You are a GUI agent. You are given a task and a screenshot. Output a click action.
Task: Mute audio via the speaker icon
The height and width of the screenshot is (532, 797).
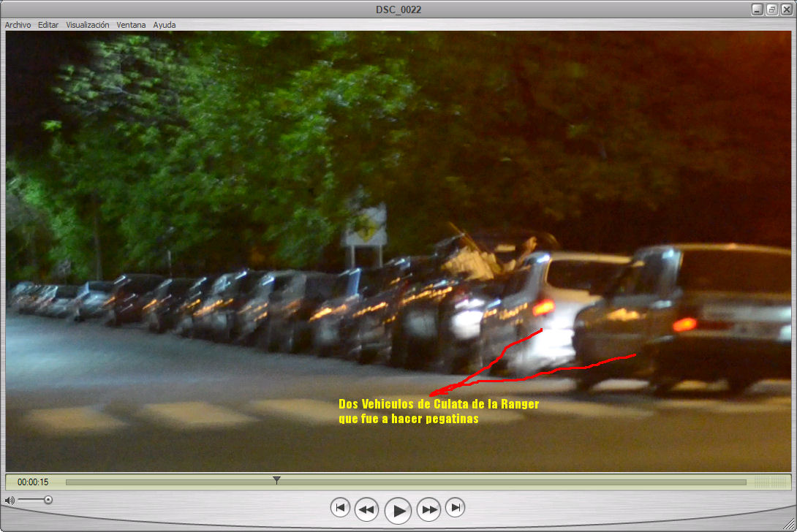coord(10,501)
